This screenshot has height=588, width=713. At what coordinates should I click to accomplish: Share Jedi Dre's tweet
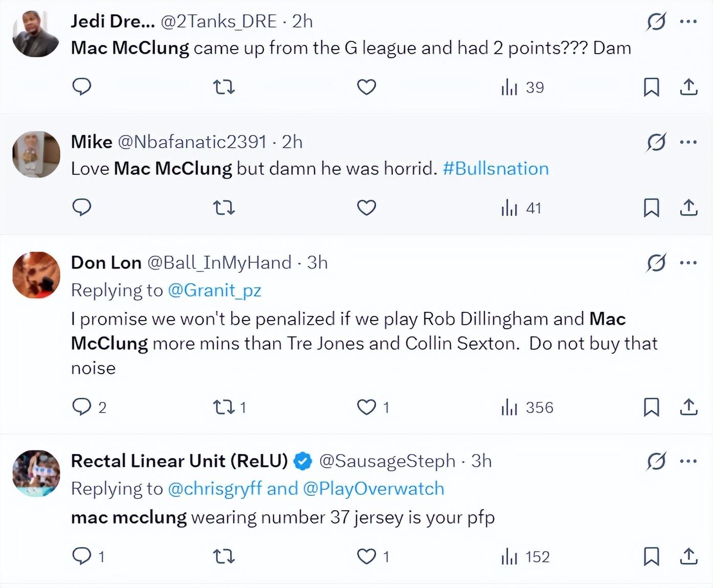(x=689, y=87)
